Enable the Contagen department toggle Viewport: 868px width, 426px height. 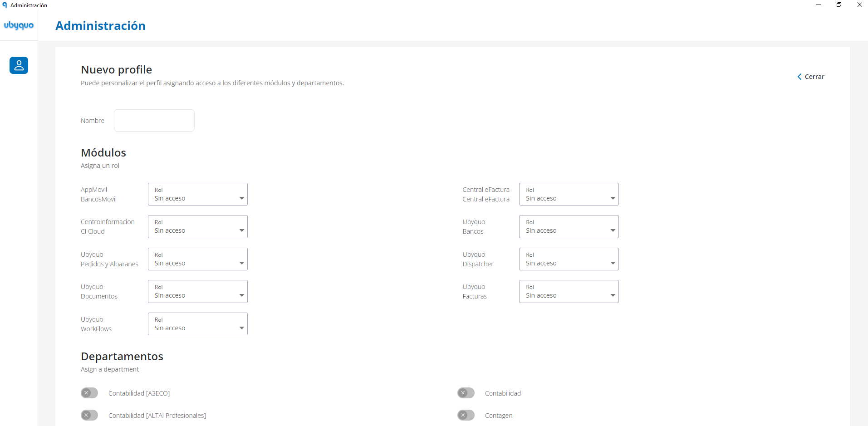(x=466, y=415)
